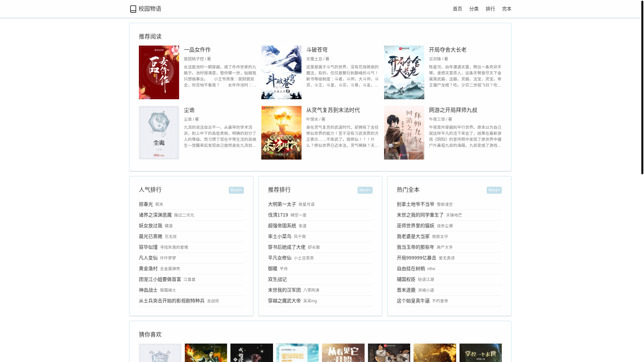644x362 pixels.
Task: Open 黄金渔村 list entry
Action: [x=148, y=268]
